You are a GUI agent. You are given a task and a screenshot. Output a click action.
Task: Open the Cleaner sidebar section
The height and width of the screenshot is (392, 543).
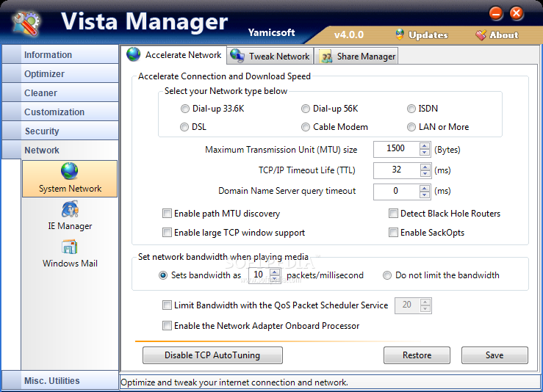pos(60,92)
